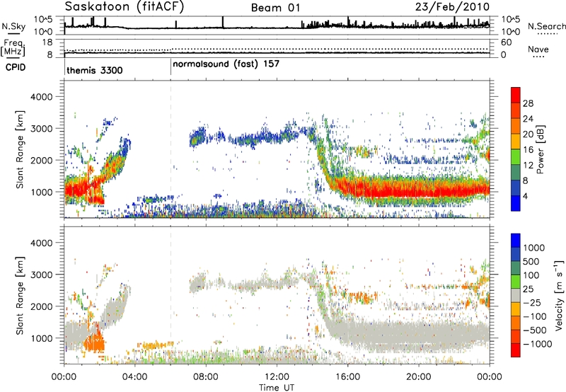
Task: Click the "60" Nave axis tick
Action: pyautogui.click(x=506, y=42)
